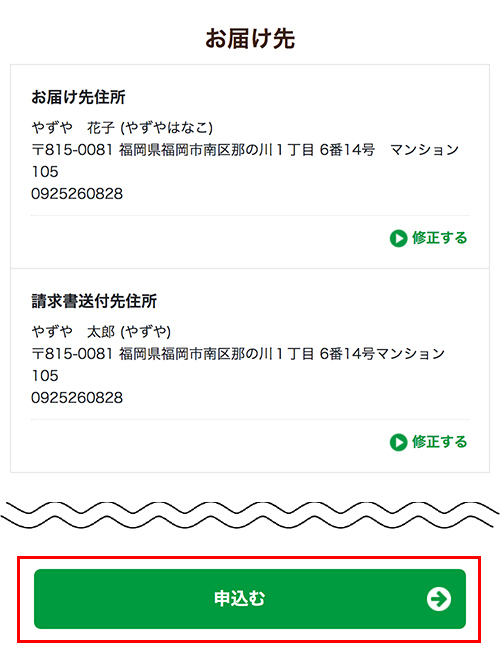500x667 pixels.
Task: Click the billing name やずや 太郎
Action: pyautogui.click(x=73, y=331)
